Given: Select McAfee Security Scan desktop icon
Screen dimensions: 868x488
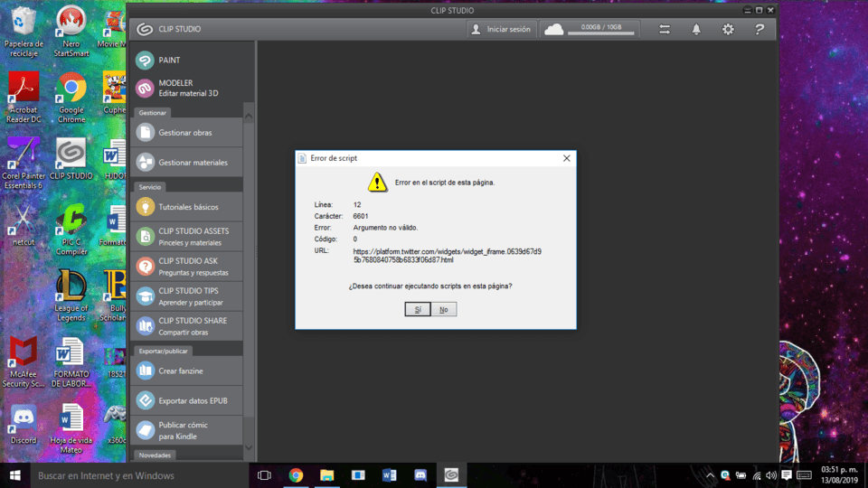Looking at the screenshot, I should pos(23,361).
